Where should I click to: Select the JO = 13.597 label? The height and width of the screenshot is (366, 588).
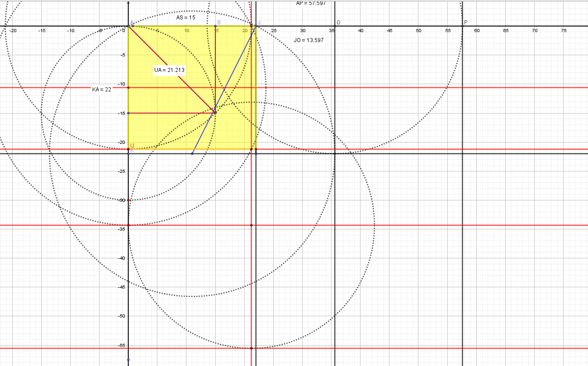point(308,40)
